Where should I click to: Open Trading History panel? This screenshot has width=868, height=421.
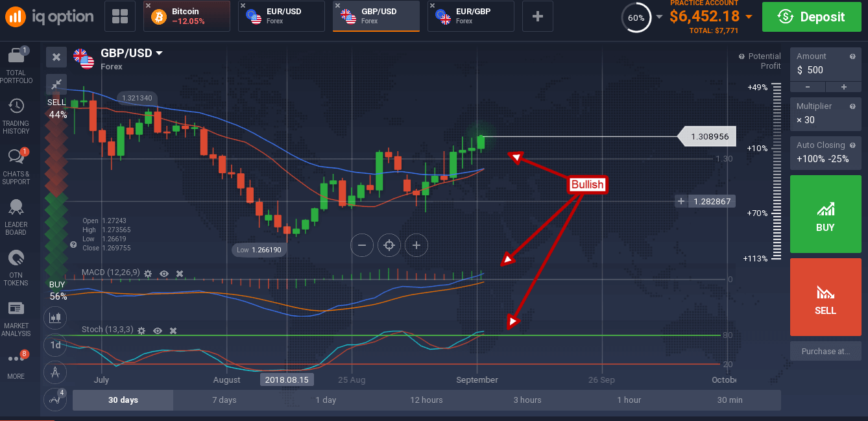[x=16, y=117]
